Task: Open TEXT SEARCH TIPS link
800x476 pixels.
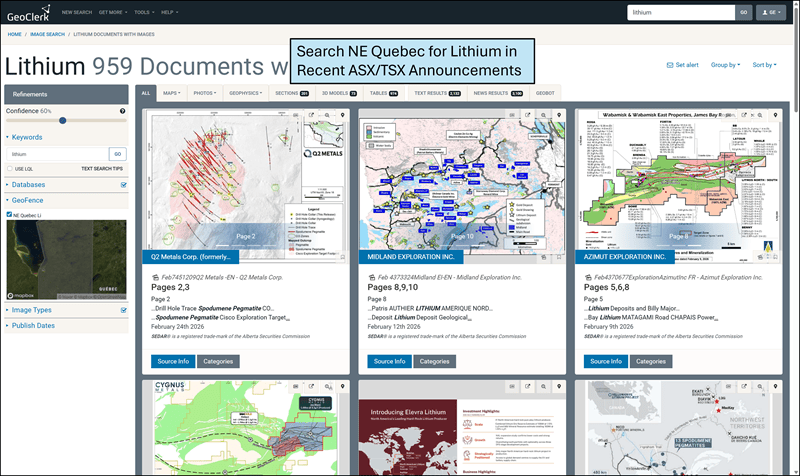Action: (x=102, y=169)
